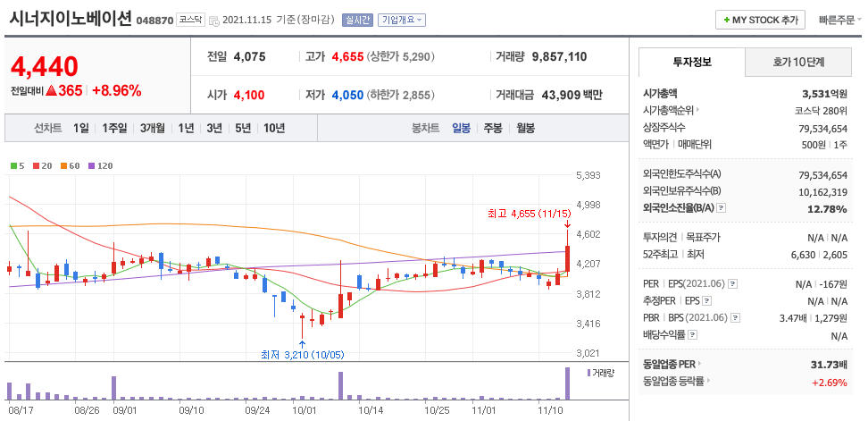Image resolution: width=868 pixels, height=421 pixels.
Task: Click the 52주 최고/최저 value 6,630 | 2,605
Action: click(820, 255)
